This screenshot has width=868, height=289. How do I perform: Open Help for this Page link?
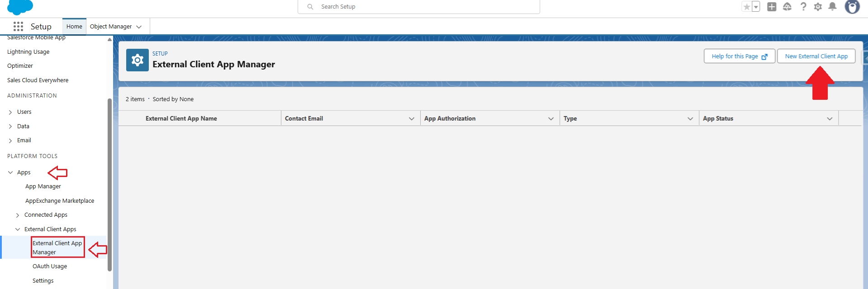[x=739, y=56]
